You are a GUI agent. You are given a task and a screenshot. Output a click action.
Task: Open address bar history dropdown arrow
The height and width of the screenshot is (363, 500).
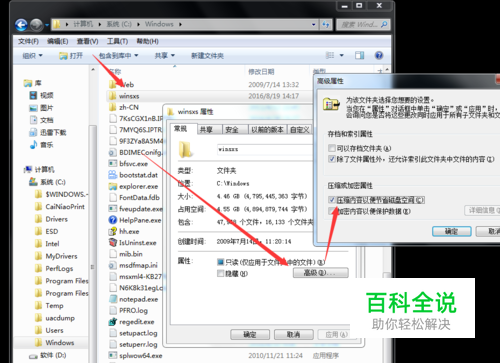pos(313,24)
